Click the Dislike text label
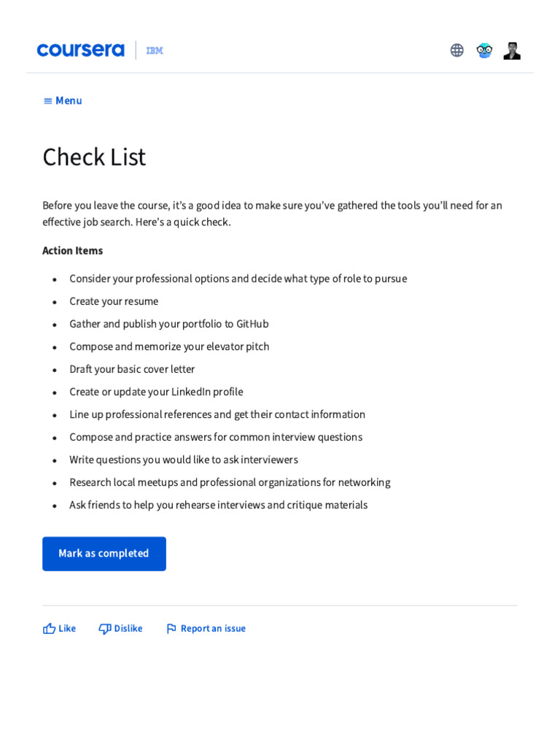The height and width of the screenshot is (747, 560). (x=128, y=628)
